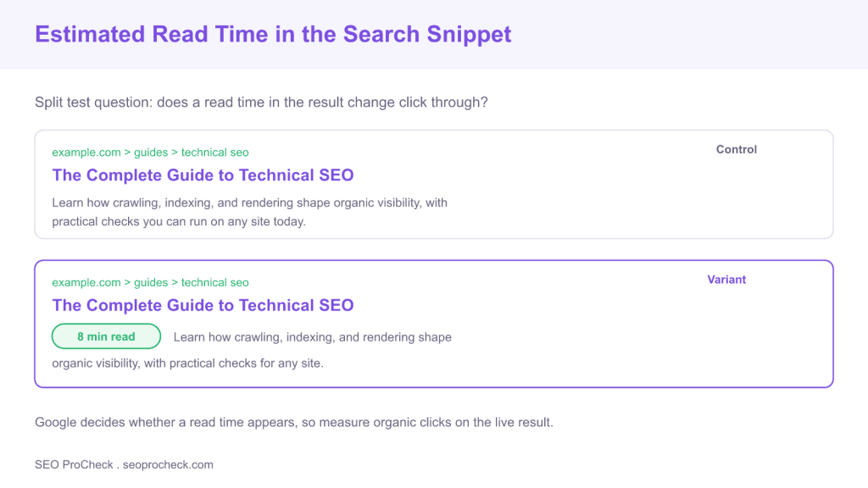Open example.com in Variant breadcrumb
This screenshot has width=868, height=488.
(86, 282)
